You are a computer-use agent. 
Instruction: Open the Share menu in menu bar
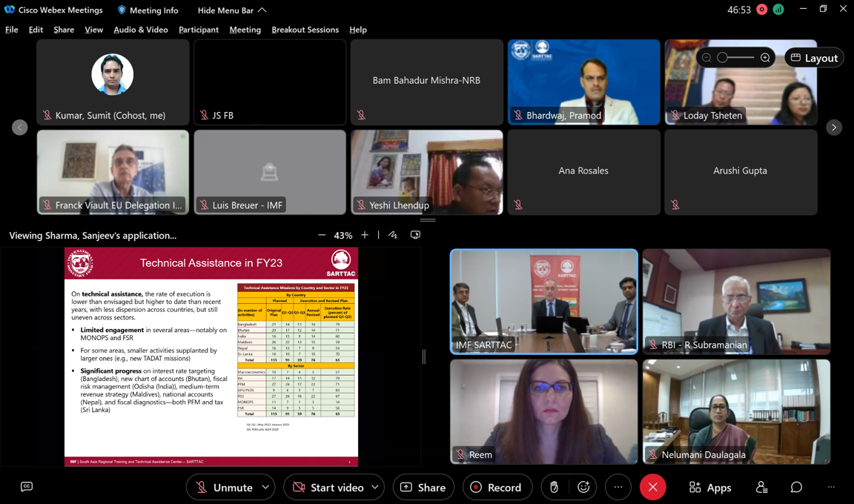pyautogui.click(x=64, y=30)
